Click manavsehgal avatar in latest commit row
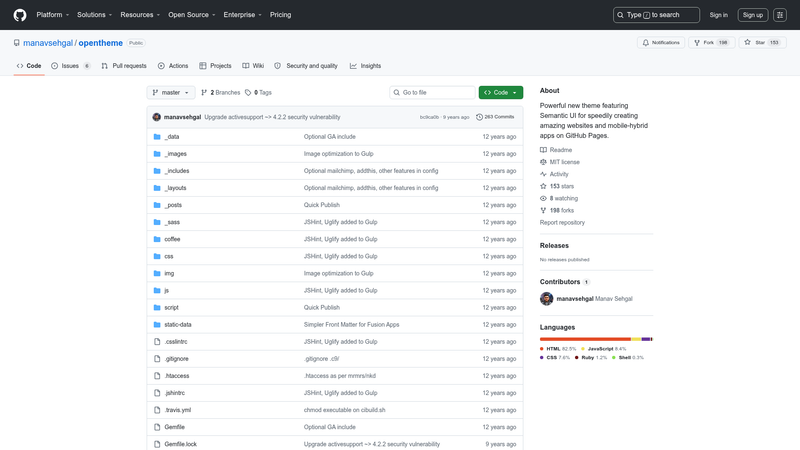The height and width of the screenshot is (450, 800). (x=157, y=117)
